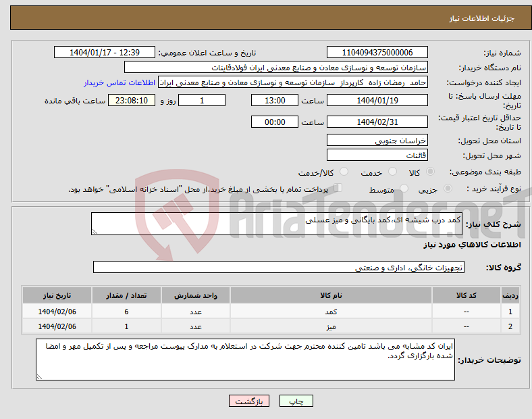Click the delivery city field قائنات
Screen dimensions: 532x419
click(377, 155)
